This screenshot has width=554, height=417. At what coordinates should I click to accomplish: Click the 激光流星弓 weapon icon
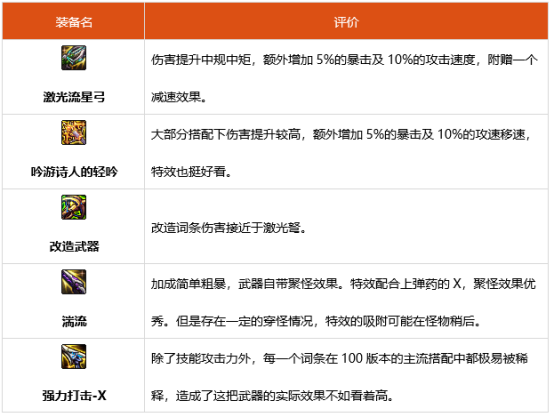tap(73, 58)
